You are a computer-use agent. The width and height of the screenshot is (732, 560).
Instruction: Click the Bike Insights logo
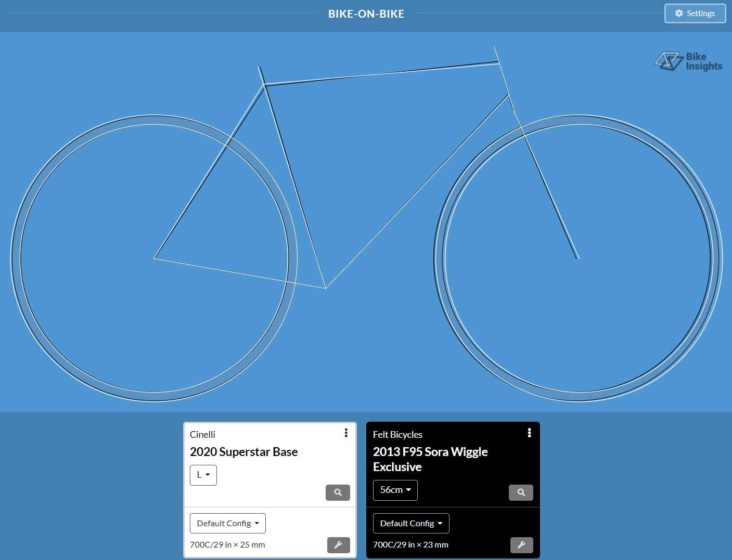click(x=688, y=61)
